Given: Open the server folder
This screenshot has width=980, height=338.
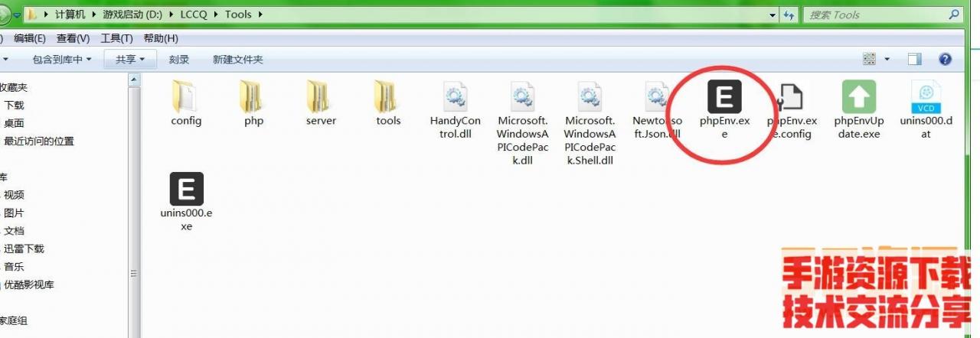Looking at the screenshot, I should pos(321,98).
